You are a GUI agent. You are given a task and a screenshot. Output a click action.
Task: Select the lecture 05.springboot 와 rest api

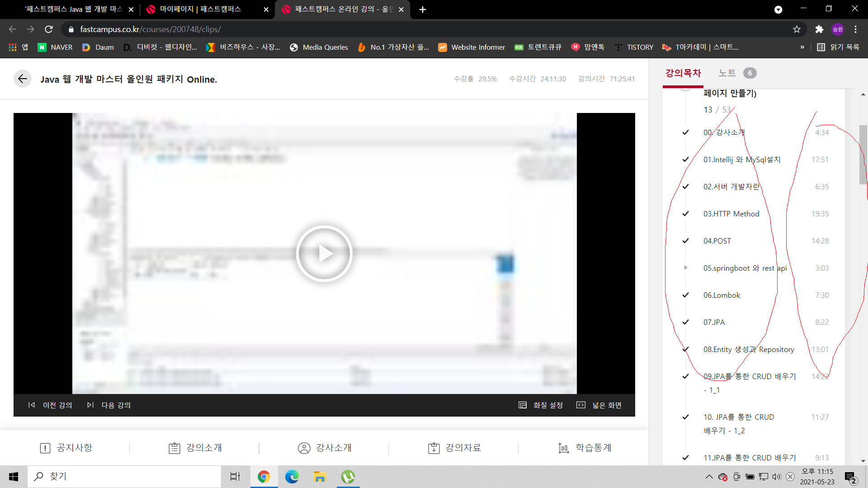(745, 268)
